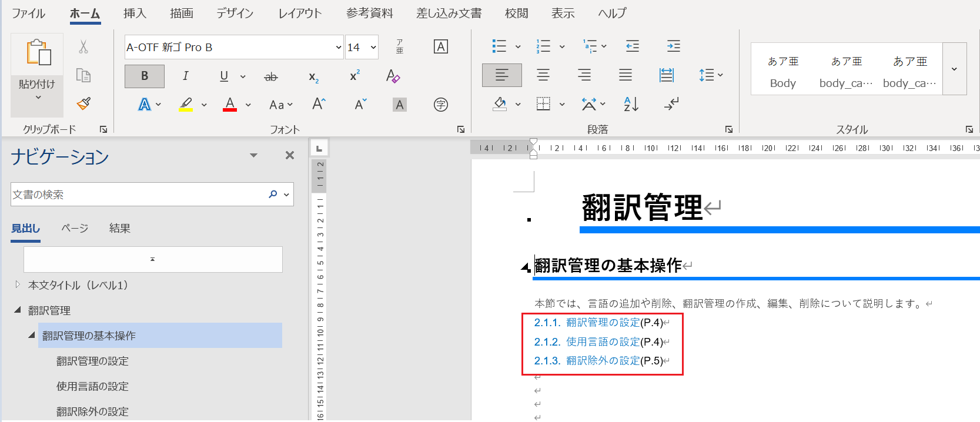This screenshot has height=422, width=980.
Task: Click the Sort A-Z icon
Action: pyautogui.click(x=631, y=105)
